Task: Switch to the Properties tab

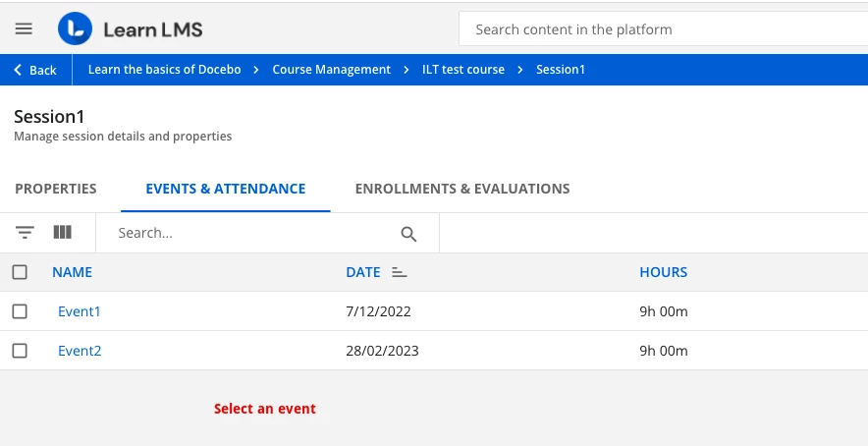Action: (x=56, y=189)
